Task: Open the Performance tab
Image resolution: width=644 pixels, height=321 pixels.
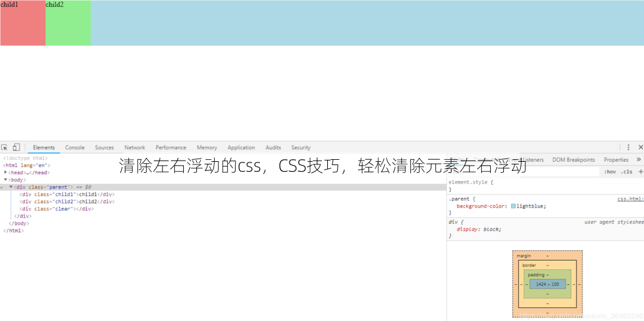Action: [x=171, y=147]
